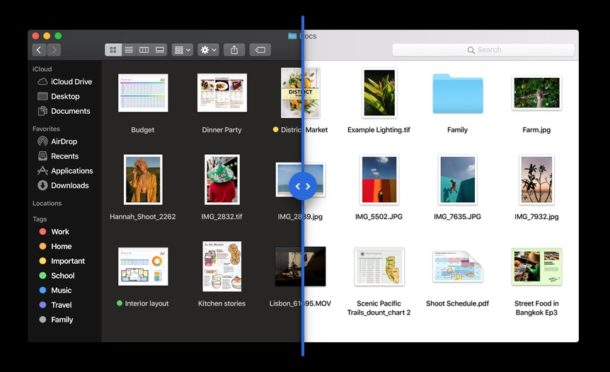This screenshot has width=610, height=372.
Task: Switch to gallery view in the toolbar
Action: click(x=160, y=50)
